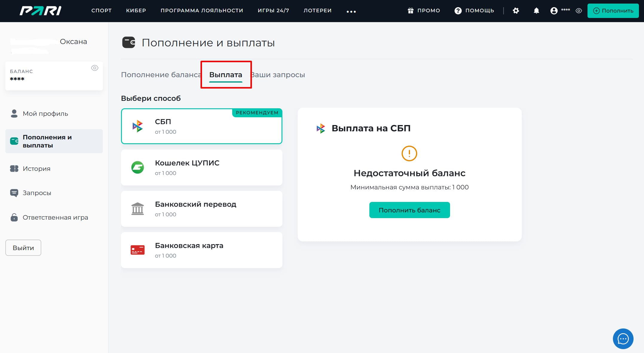The width and height of the screenshot is (644, 353).
Task: Click the СБП logo in Выплата на СБП panel
Action: pyautogui.click(x=321, y=128)
